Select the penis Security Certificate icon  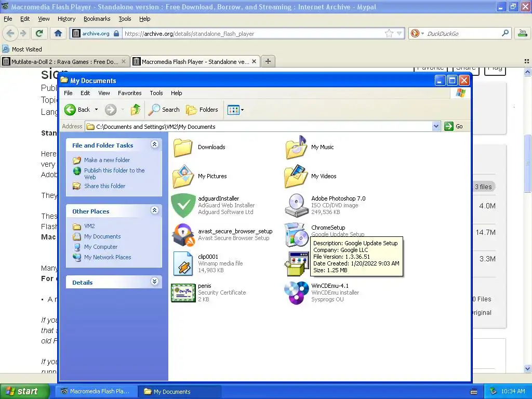tap(183, 293)
